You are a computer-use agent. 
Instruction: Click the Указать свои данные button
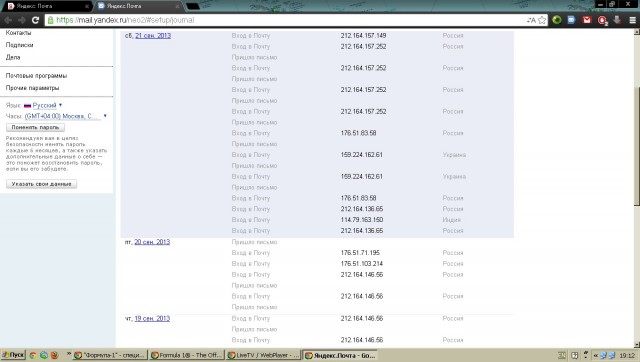tap(41, 184)
